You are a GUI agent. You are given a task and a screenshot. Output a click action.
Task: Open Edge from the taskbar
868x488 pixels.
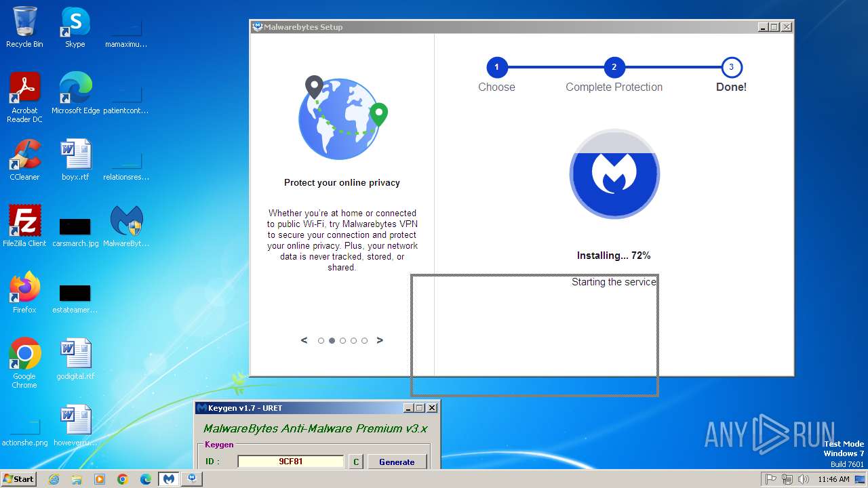pyautogui.click(x=146, y=479)
